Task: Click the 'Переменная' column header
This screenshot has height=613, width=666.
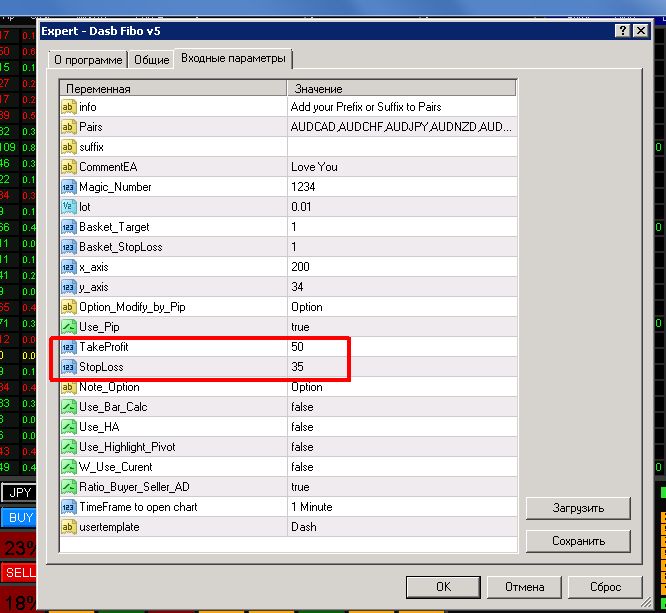Action: pyautogui.click(x=173, y=88)
